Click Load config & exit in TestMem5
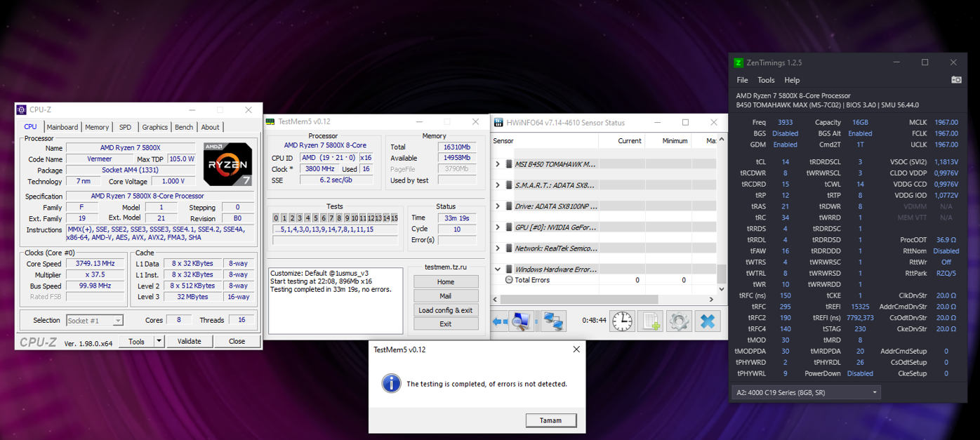The height and width of the screenshot is (440, 980). click(446, 310)
